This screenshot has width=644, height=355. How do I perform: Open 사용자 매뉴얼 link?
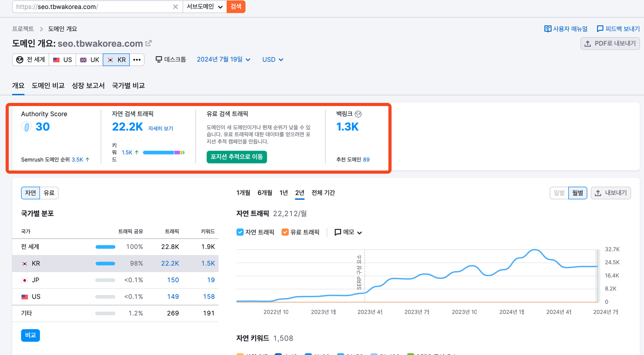(566, 29)
